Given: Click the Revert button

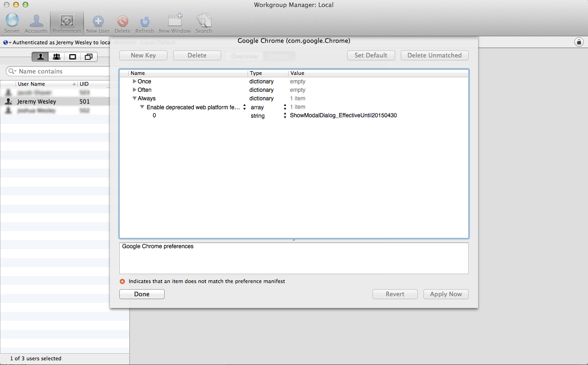Looking at the screenshot, I should 395,294.
